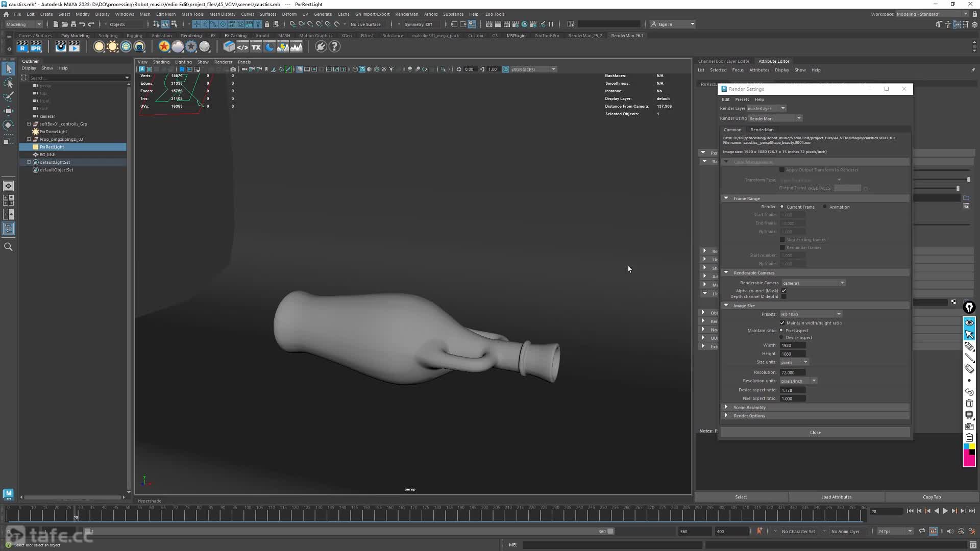980x551 pixels.
Task: Activate the Select tool in toolbox
Action: pyautogui.click(x=8, y=68)
